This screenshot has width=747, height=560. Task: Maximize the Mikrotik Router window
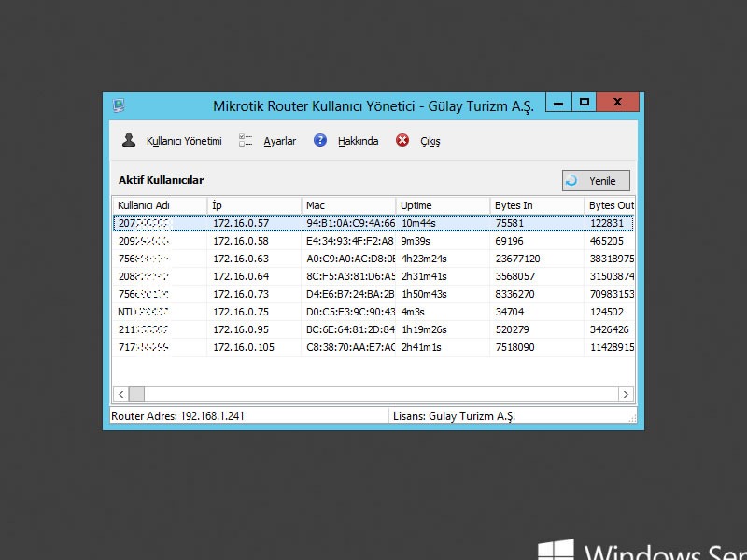tap(585, 103)
